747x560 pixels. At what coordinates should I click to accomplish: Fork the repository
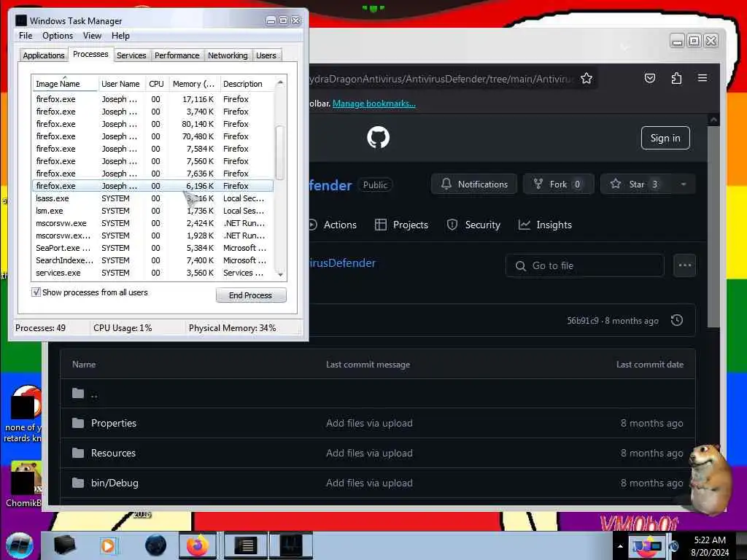pyautogui.click(x=558, y=184)
